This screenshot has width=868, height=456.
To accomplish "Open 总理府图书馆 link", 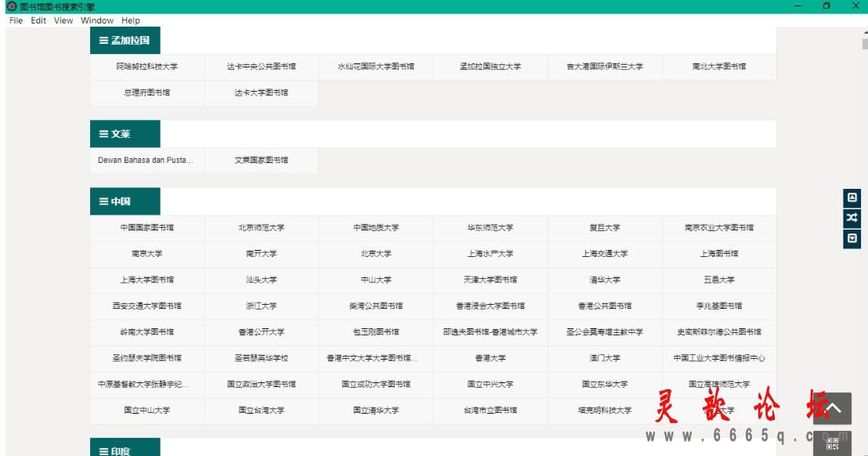I will point(147,92).
